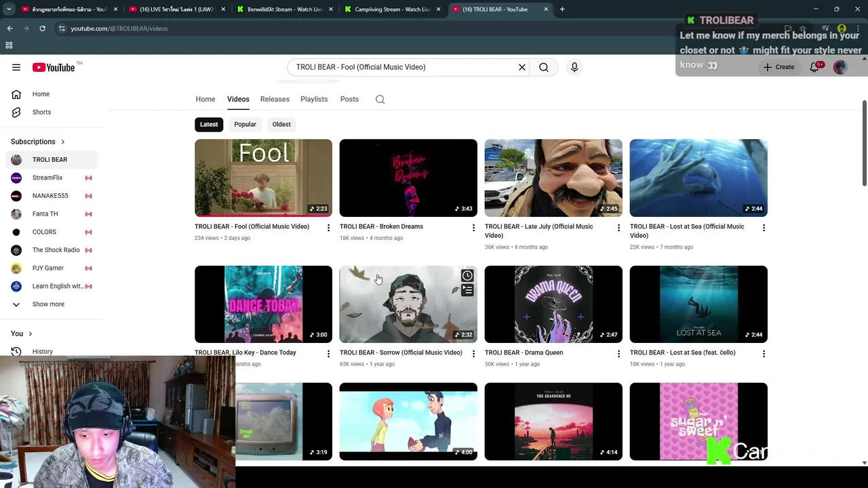Open options menu for Fool video
The image size is (868, 488).
coord(328,228)
